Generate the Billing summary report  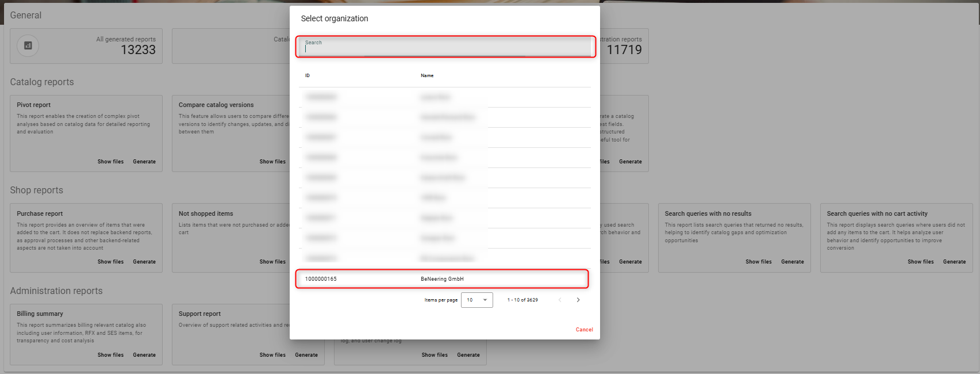(144, 355)
